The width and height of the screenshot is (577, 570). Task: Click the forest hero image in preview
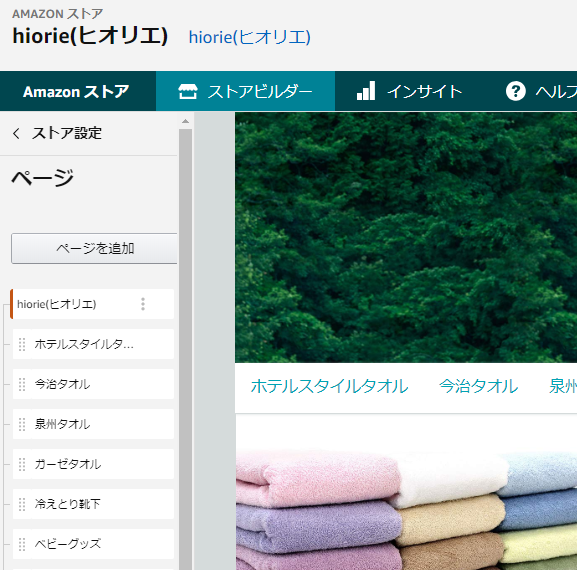406,237
